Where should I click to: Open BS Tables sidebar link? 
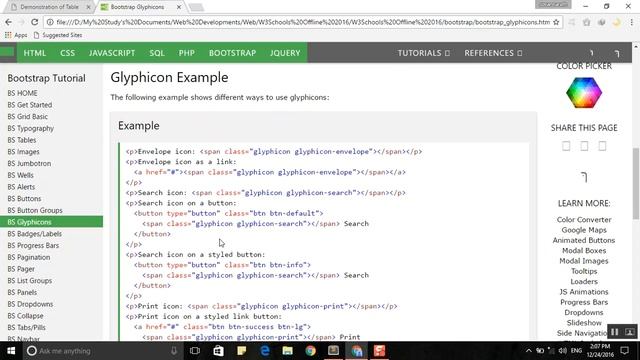coord(22,140)
